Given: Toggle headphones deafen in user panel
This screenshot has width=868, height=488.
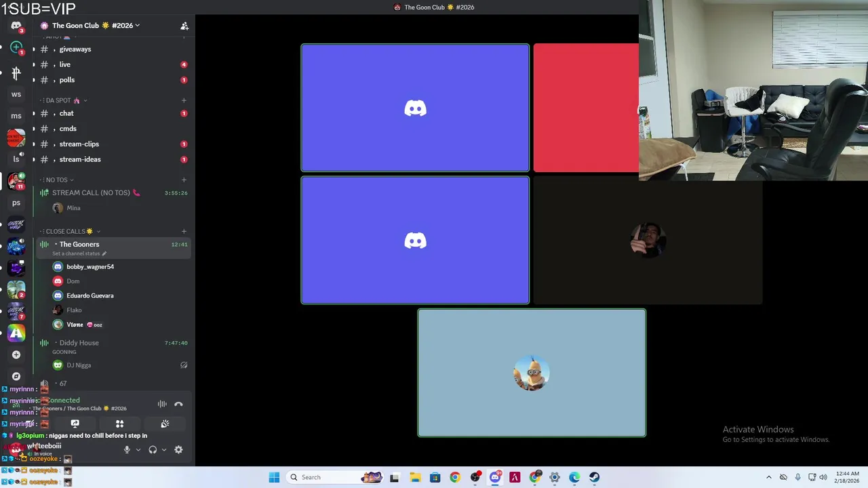Looking at the screenshot, I should 153,449.
